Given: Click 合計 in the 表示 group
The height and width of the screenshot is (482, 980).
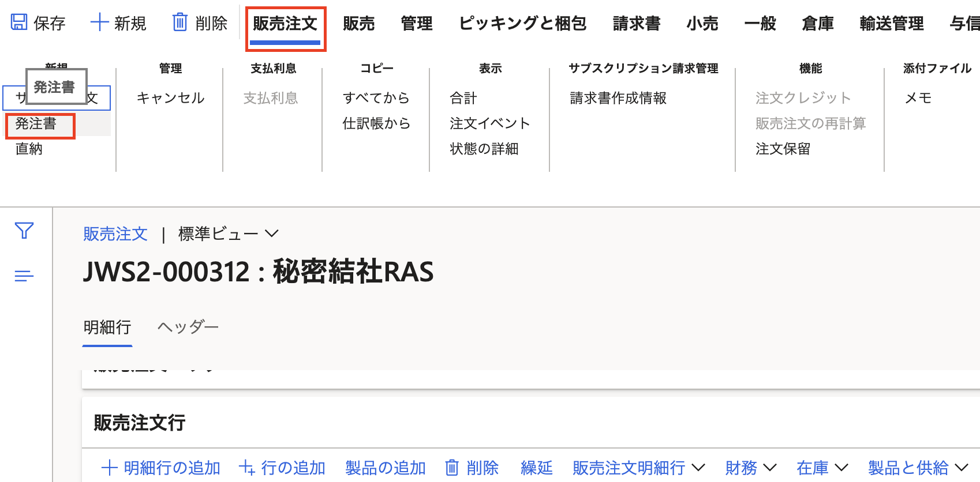Looking at the screenshot, I should (463, 98).
